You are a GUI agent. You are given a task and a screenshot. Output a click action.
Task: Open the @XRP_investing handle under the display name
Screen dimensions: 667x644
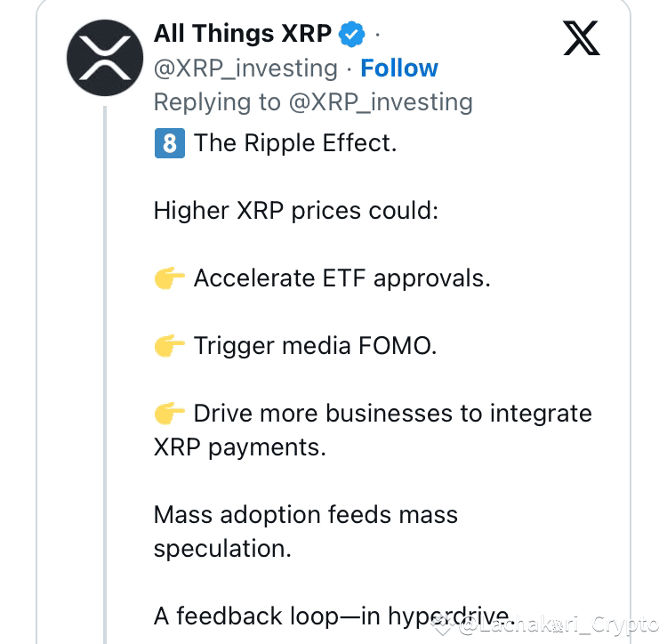pos(245,68)
